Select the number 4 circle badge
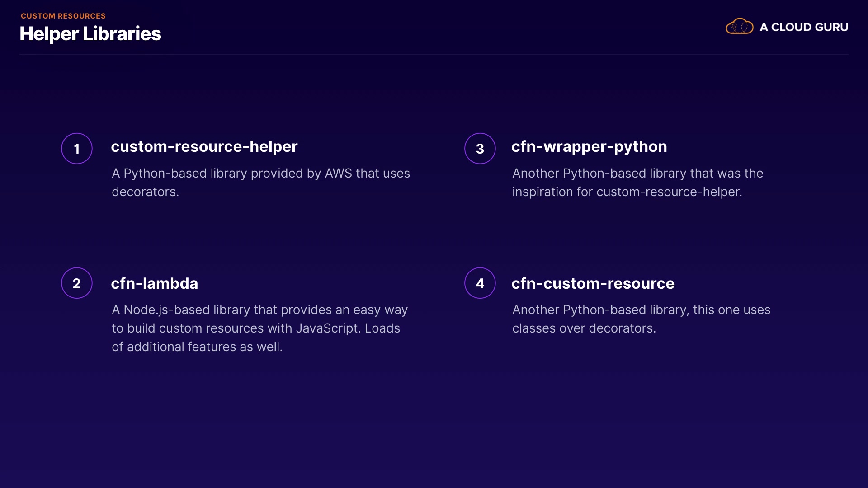Viewport: 868px width, 488px height. point(480,283)
